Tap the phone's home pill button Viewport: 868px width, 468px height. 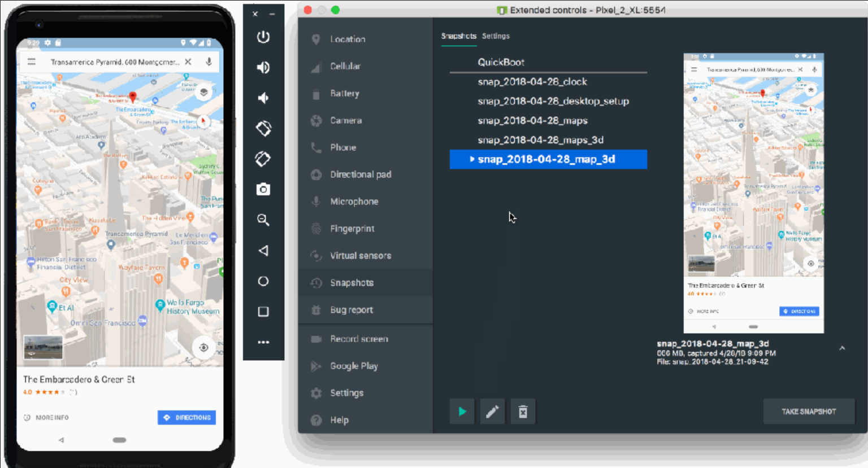pyautogui.click(x=119, y=440)
